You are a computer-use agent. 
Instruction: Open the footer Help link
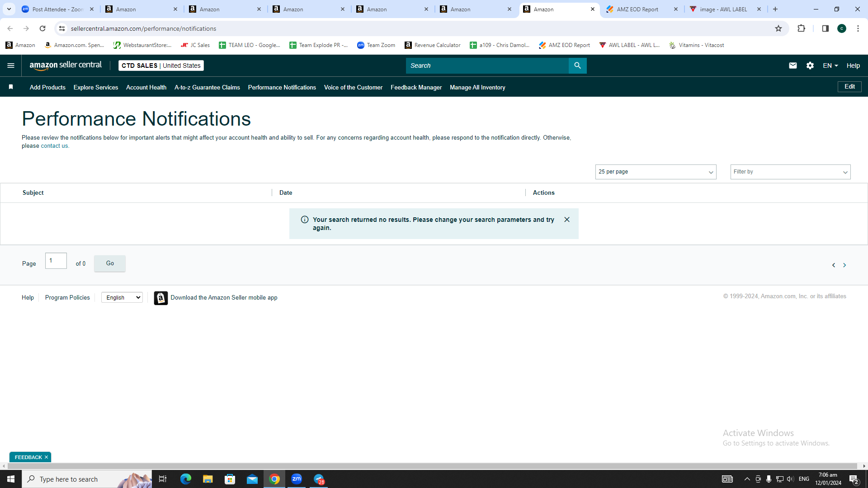coord(28,297)
